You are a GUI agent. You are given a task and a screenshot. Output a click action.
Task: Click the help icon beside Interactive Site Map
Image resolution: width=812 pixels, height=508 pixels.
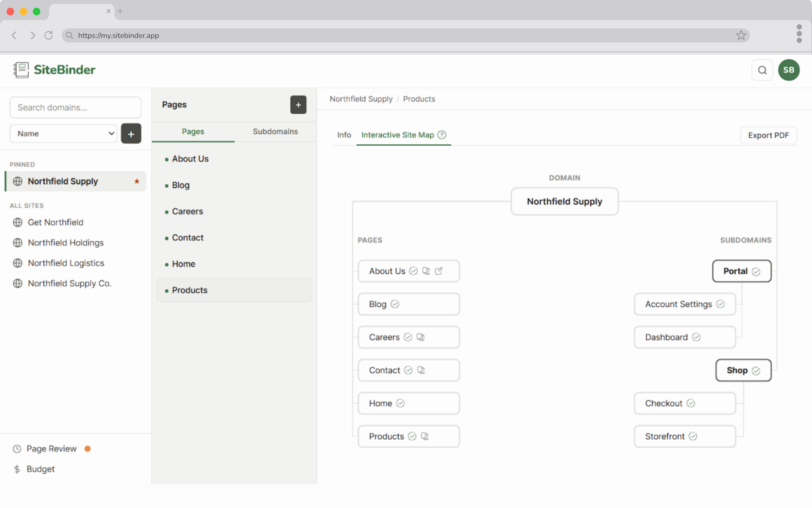click(442, 135)
